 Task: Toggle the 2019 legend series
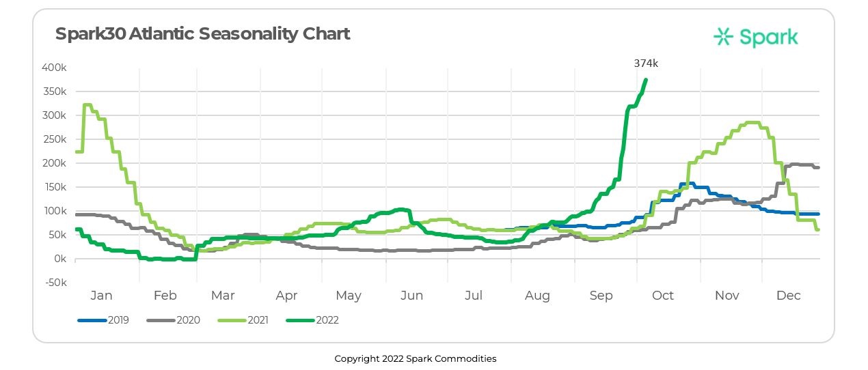tap(118, 319)
